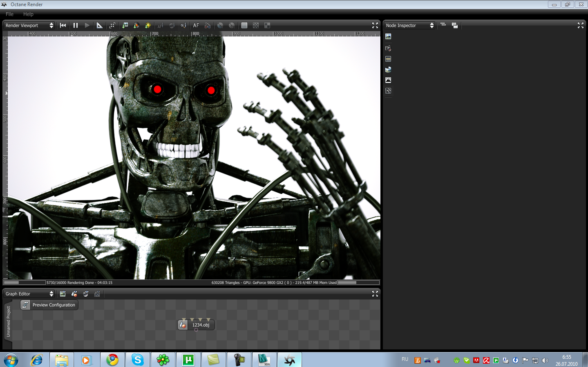This screenshot has height=367, width=588.
Task: Maximize the Render Viewport panel
Action: point(375,25)
